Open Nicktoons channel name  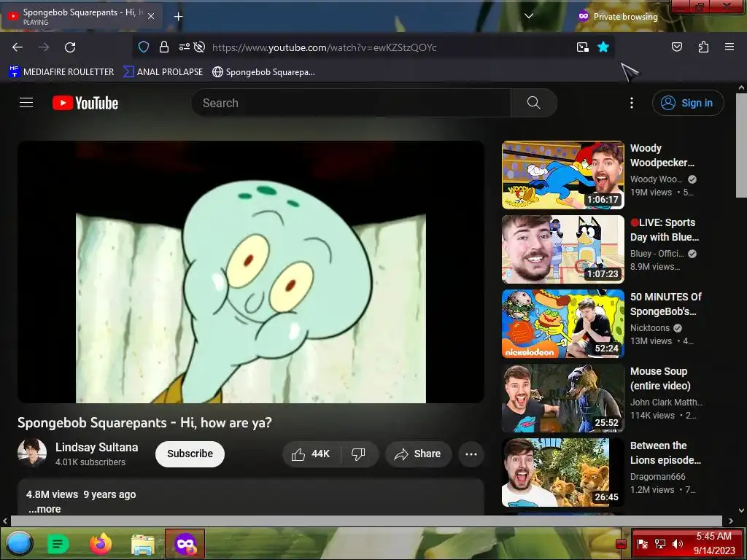[650, 327]
